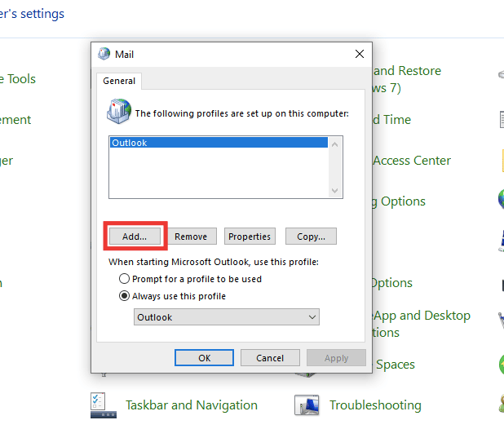Open profile Properties button
Image resolution: width=504 pixels, height=429 pixels.
coord(250,237)
